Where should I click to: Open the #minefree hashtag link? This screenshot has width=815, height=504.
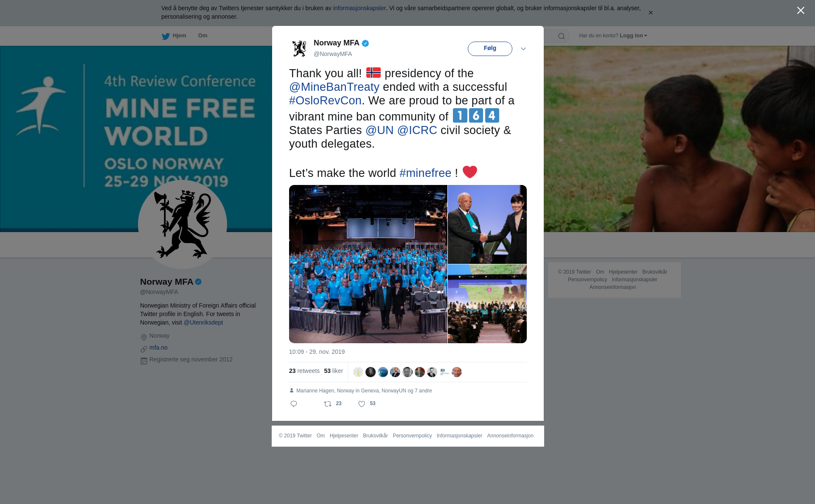coord(425,173)
